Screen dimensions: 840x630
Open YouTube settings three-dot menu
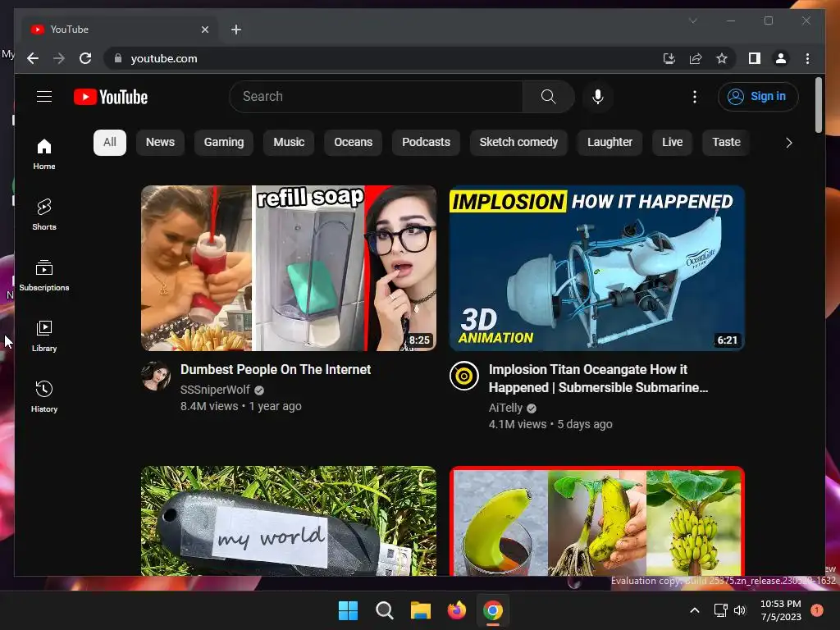pyautogui.click(x=695, y=97)
